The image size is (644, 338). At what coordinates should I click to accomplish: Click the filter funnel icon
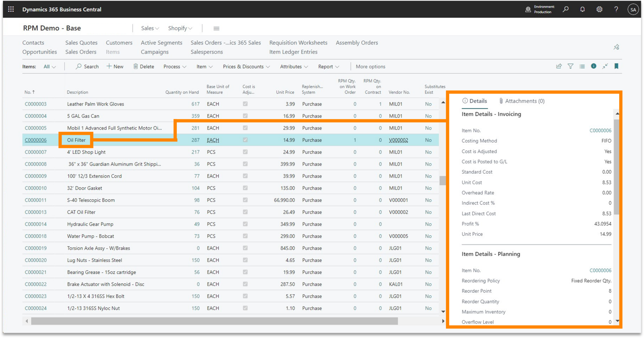570,66
